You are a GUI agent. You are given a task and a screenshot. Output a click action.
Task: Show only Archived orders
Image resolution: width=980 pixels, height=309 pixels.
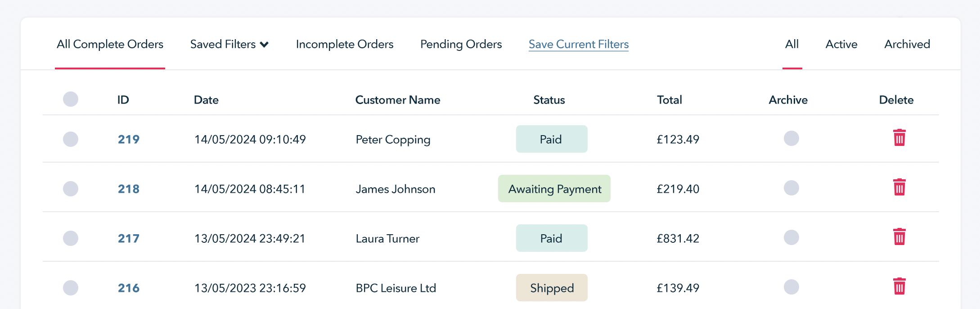pos(907,44)
